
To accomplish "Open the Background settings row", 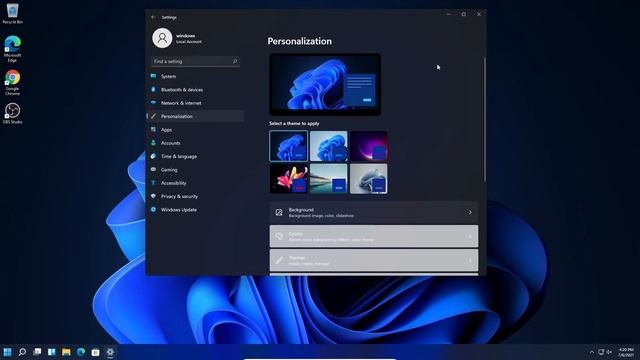I will coord(374,212).
